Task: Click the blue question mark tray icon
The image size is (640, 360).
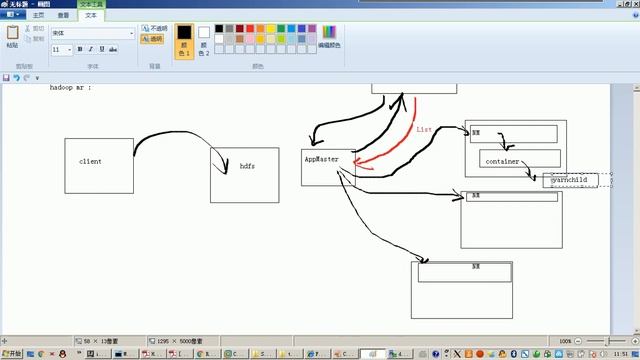Action: point(436,354)
